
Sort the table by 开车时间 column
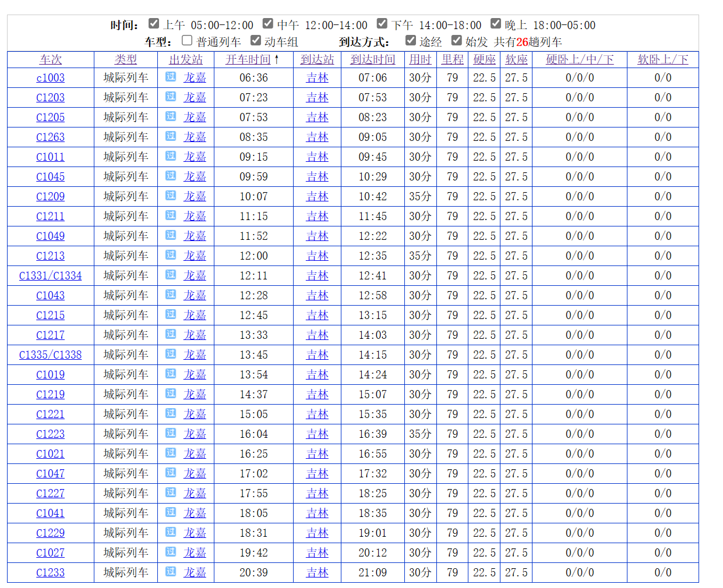[x=249, y=59]
